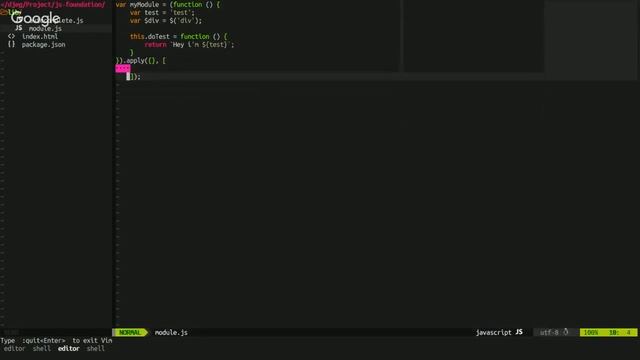Place cursor on "var test = 'test'" line
This screenshot has height=360, width=640.
pyautogui.click(x=162, y=13)
